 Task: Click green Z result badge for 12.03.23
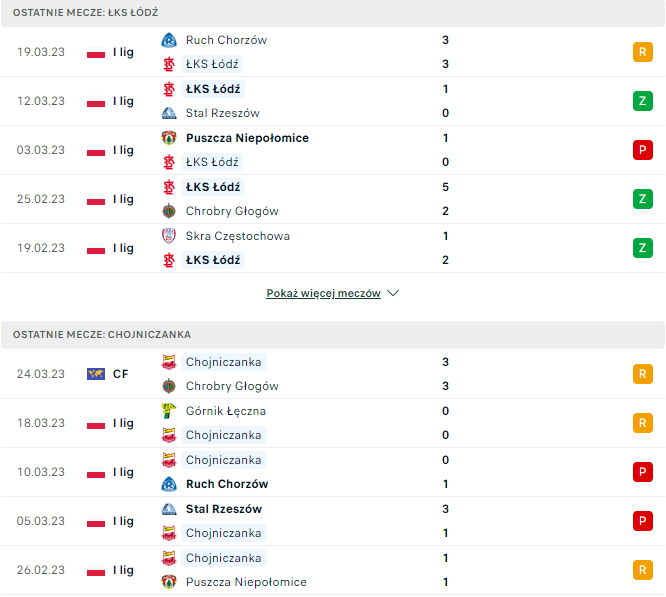(x=642, y=101)
